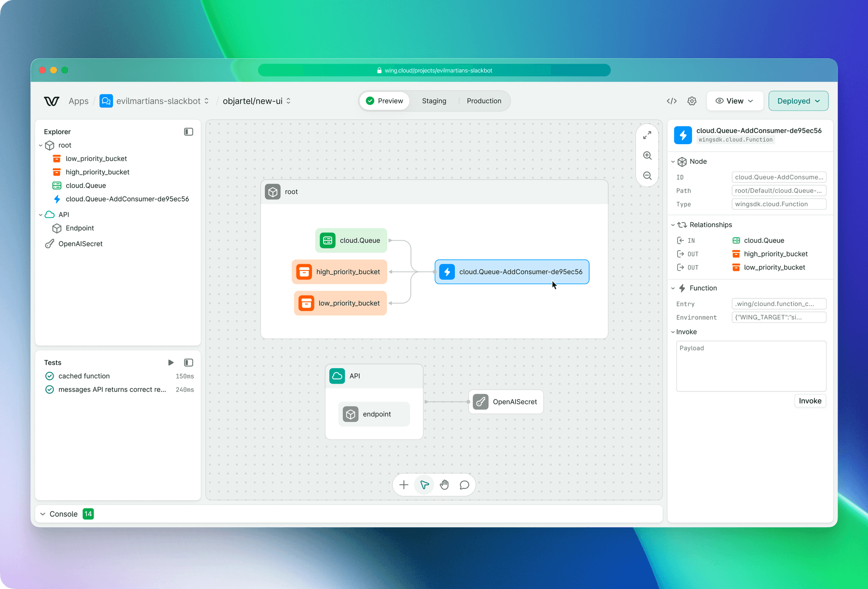Toggle the Tests panel layout icon
The image size is (868, 589).
coord(189,362)
